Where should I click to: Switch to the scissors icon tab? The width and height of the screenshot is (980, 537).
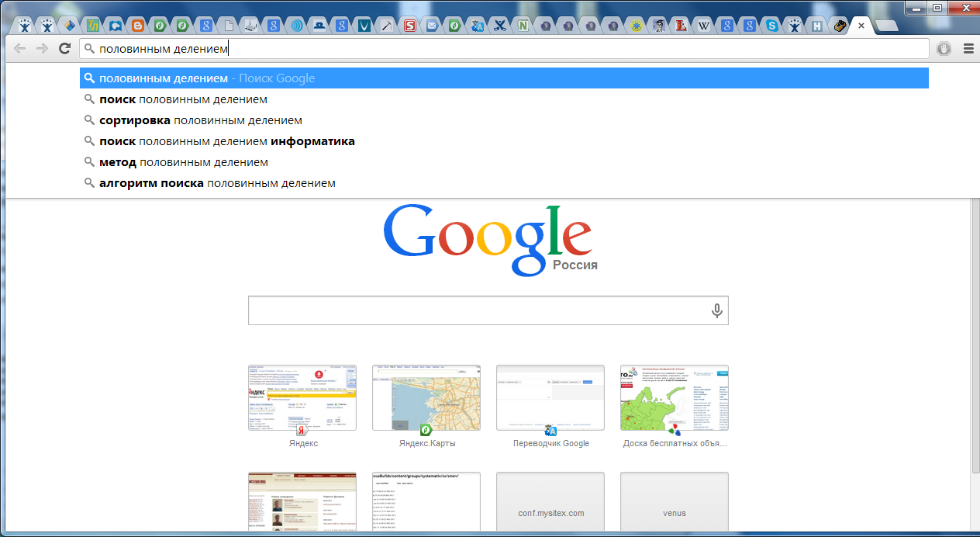click(500, 26)
